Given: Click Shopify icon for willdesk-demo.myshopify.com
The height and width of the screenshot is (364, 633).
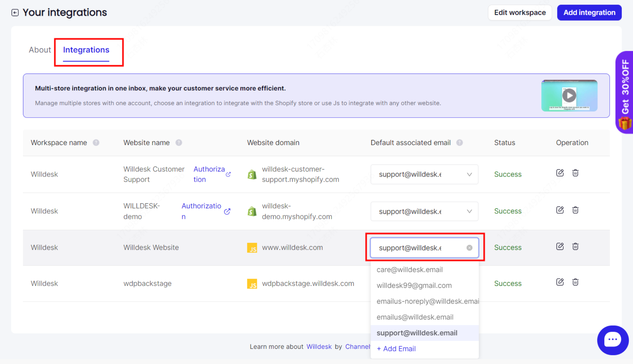Looking at the screenshot, I should point(252,211).
